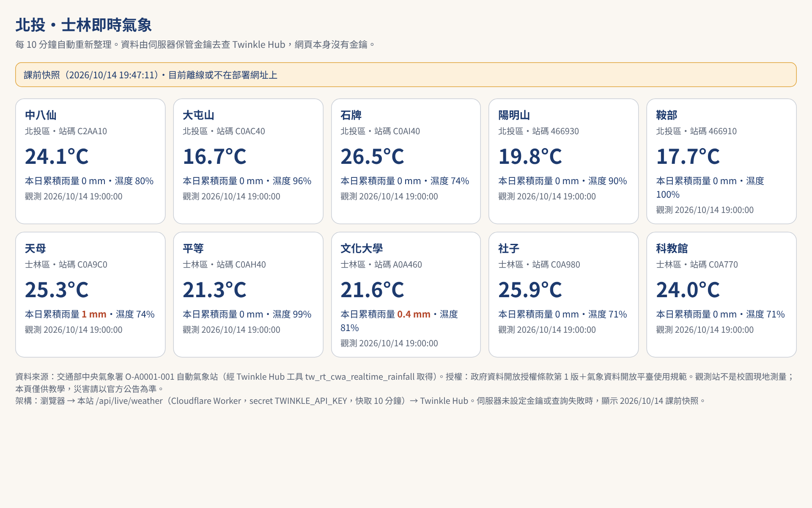812x508 pixels.
Task: Select humidity 99% line for 平等
Action: 247,314
